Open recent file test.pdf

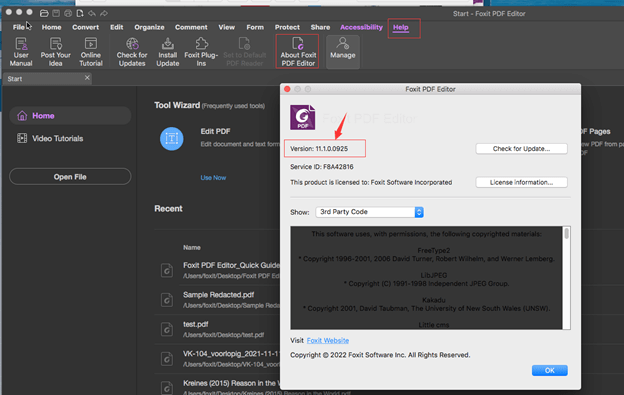coord(195,324)
